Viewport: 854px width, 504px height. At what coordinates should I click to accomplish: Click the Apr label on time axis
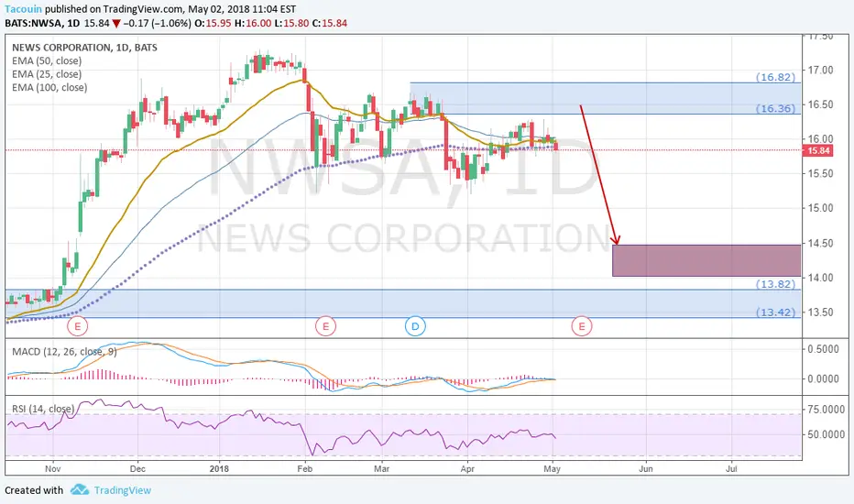pyautogui.click(x=467, y=468)
